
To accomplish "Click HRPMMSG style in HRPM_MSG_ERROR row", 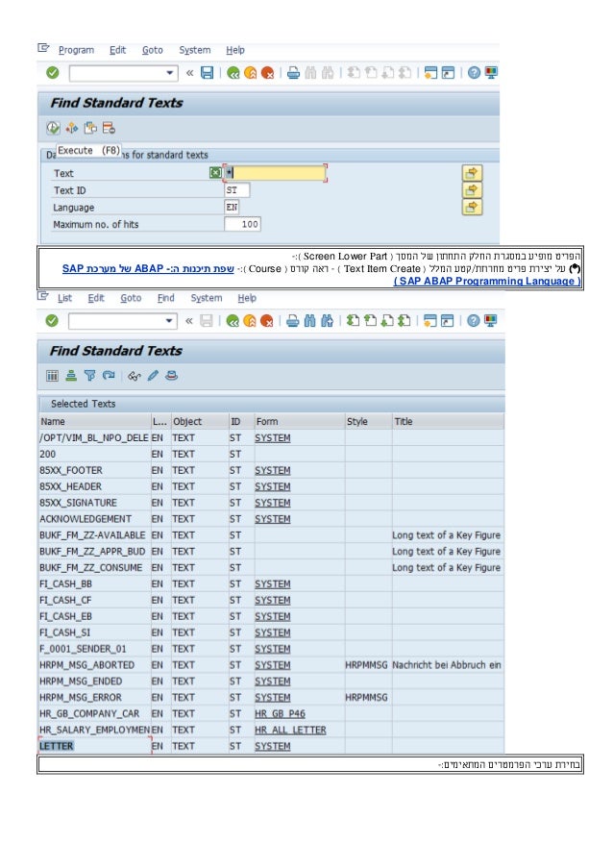I will pos(366,698).
